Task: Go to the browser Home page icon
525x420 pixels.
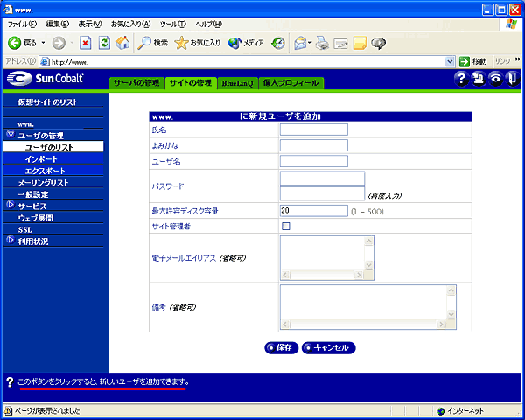Action: [122, 42]
